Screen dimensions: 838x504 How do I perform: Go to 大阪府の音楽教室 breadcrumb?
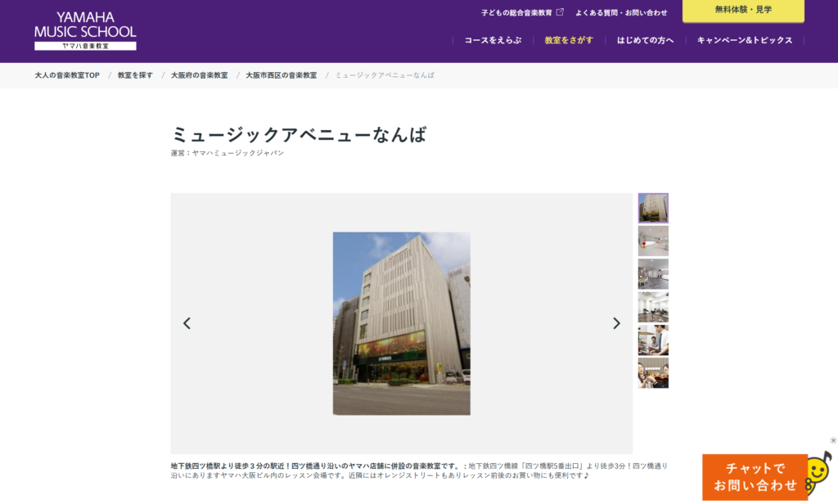pos(200,75)
